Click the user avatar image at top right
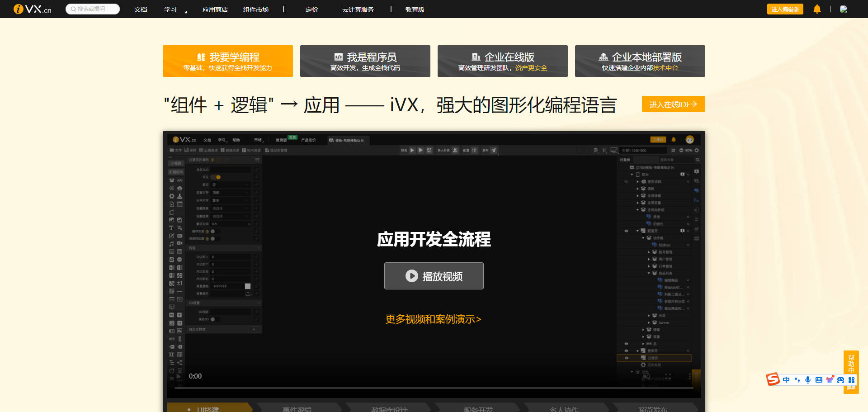The width and height of the screenshot is (868, 412). (844, 9)
